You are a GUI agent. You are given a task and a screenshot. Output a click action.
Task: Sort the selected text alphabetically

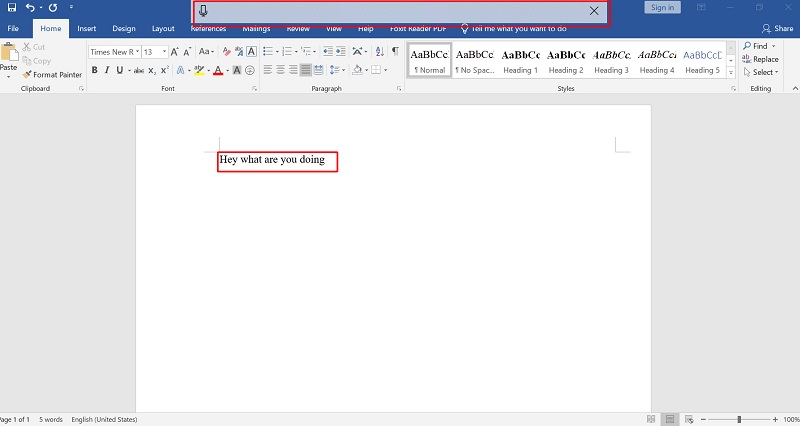coord(380,51)
